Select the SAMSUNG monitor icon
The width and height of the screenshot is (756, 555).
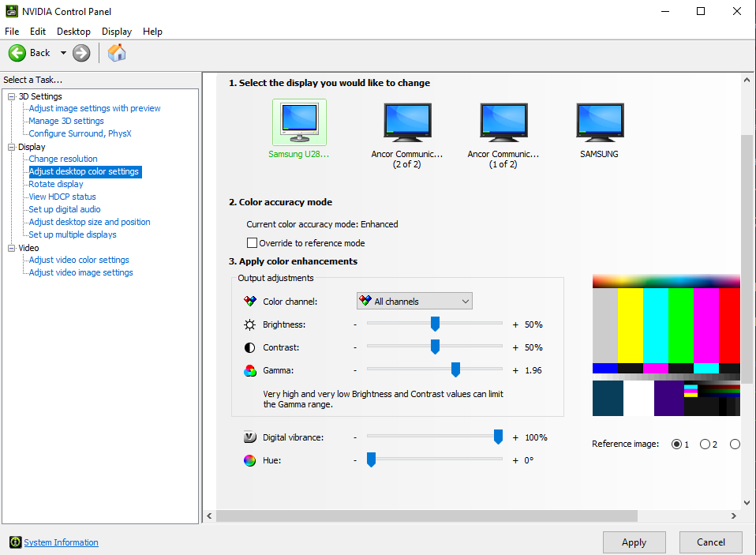[x=600, y=122]
